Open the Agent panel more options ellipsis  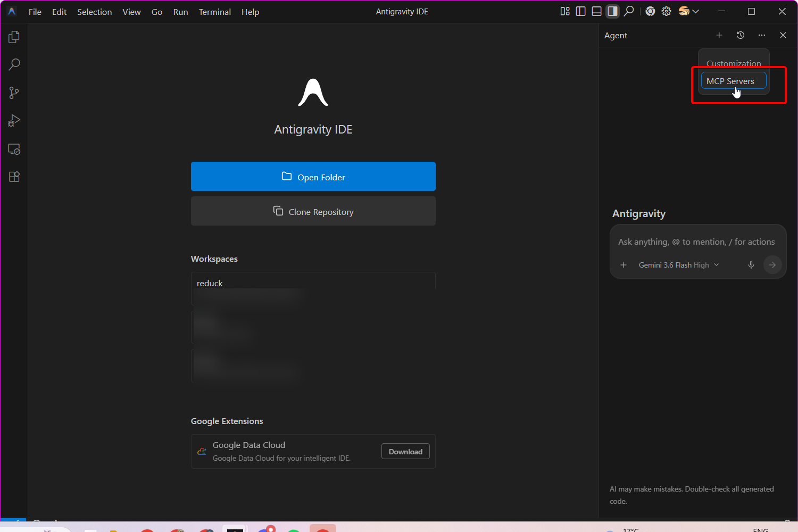tap(762, 35)
